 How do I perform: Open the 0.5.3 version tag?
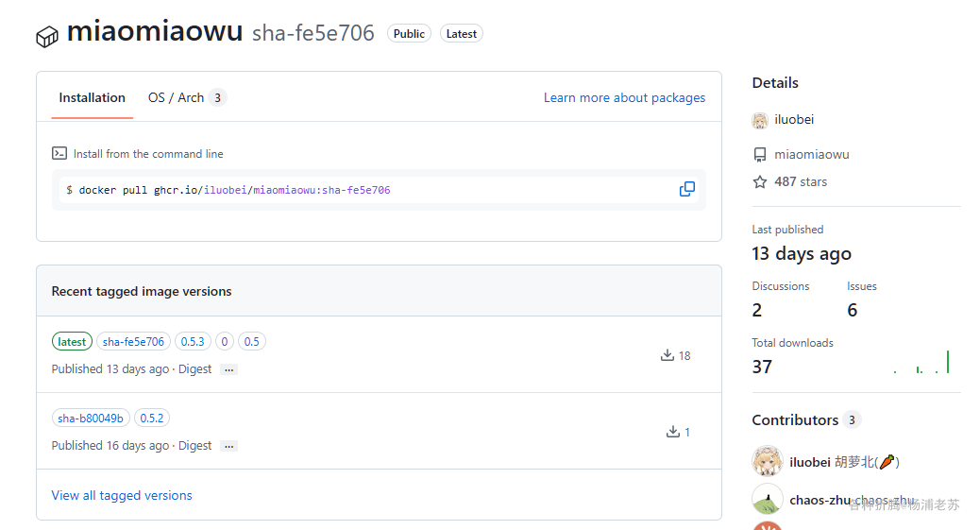click(193, 342)
